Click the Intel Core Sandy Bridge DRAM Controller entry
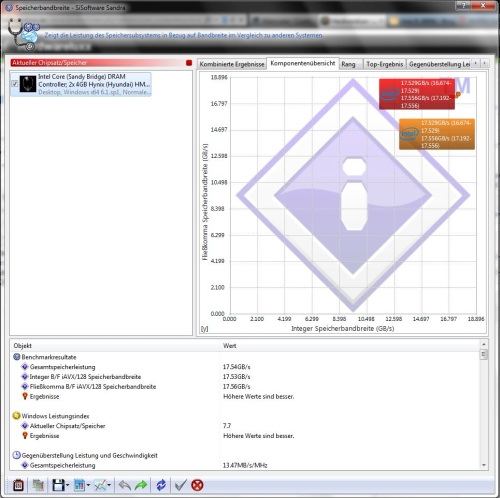500x498 pixels. (81, 84)
